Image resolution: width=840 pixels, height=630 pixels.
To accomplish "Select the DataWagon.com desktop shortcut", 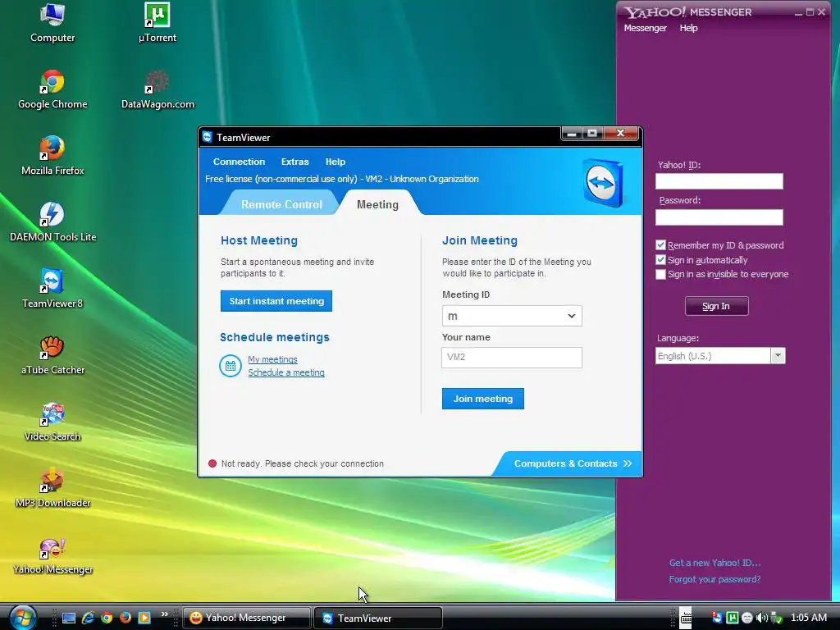I will (157, 89).
